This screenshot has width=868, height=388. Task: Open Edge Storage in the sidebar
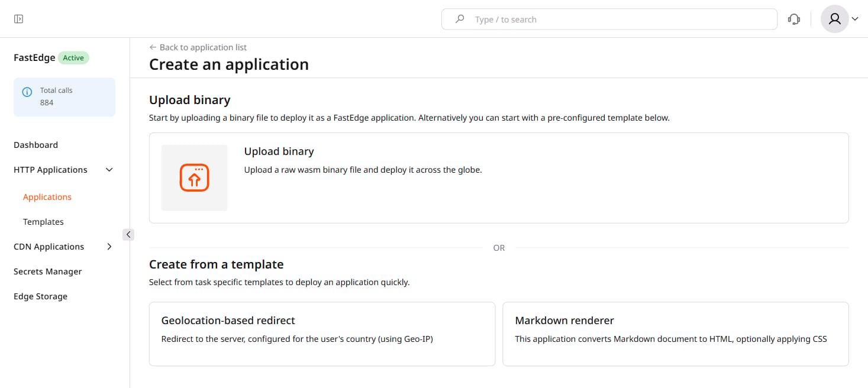pos(40,296)
